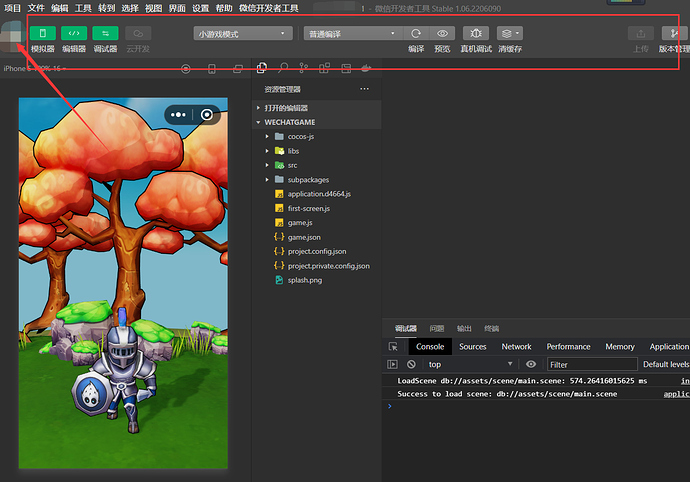Screen dimensions: 690x482
Task: Open the explorer files icon
Action: point(262,68)
